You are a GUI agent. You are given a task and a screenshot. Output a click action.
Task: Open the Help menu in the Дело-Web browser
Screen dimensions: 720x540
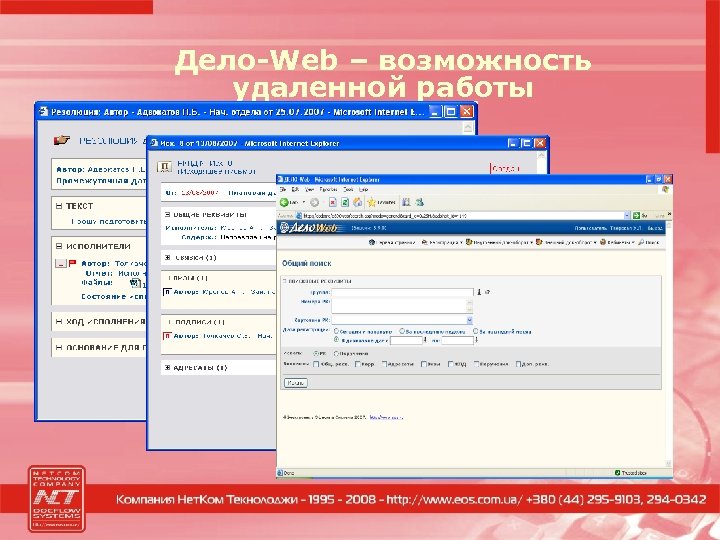(x=363, y=189)
